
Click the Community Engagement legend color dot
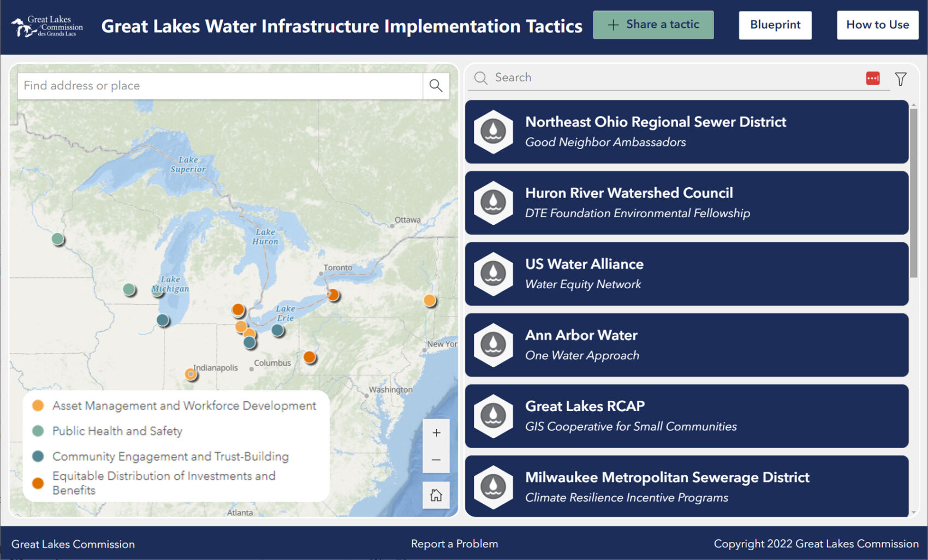tap(38, 456)
